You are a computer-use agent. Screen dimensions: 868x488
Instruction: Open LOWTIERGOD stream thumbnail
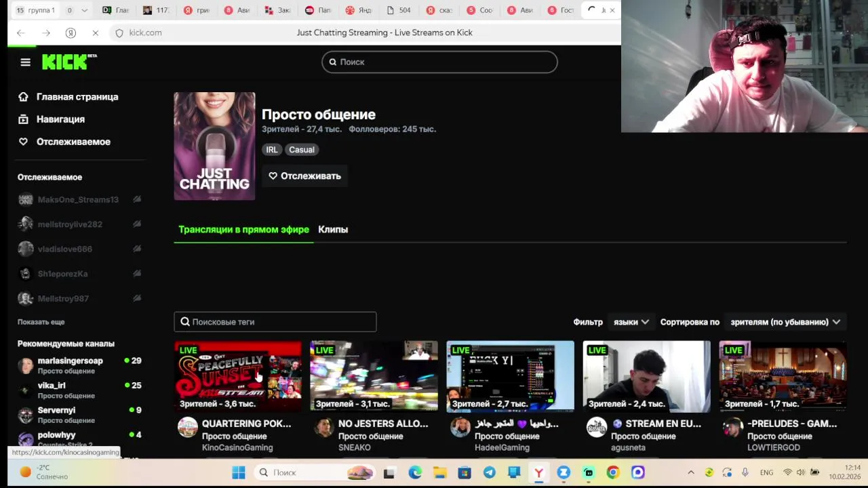(783, 376)
